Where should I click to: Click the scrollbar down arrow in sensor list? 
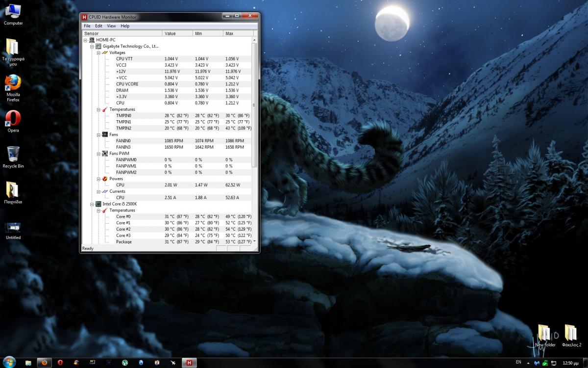(x=254, y=241)
